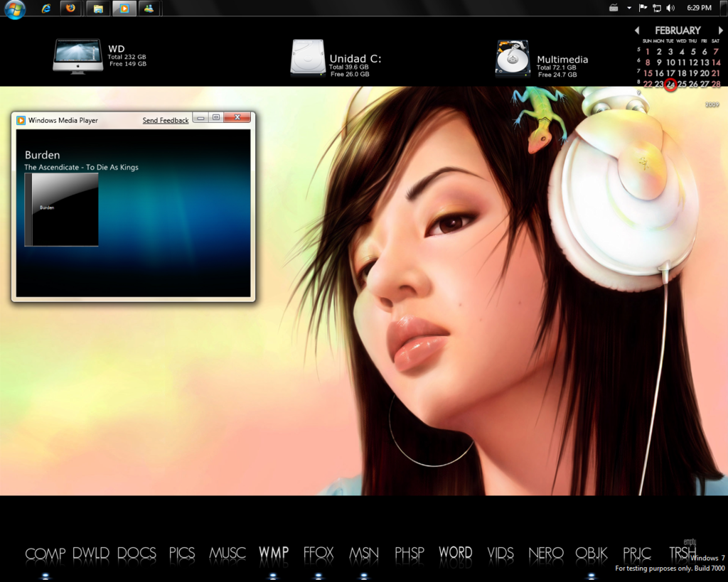This screenshot has width=728, height=582.
Task: Launch WORD dock shortcut
Action: pyautogui.click(x=455, y=554)
